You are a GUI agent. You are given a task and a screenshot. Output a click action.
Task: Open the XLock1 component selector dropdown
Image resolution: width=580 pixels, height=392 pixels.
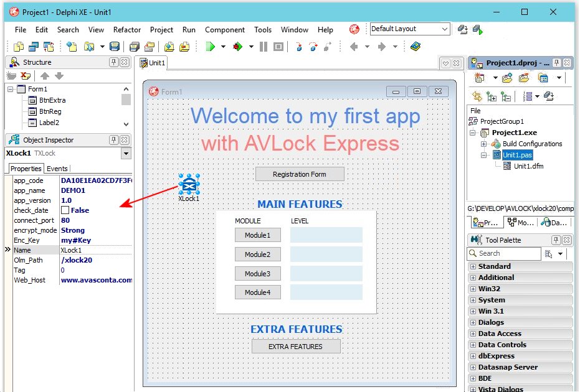tap(126, 153)
